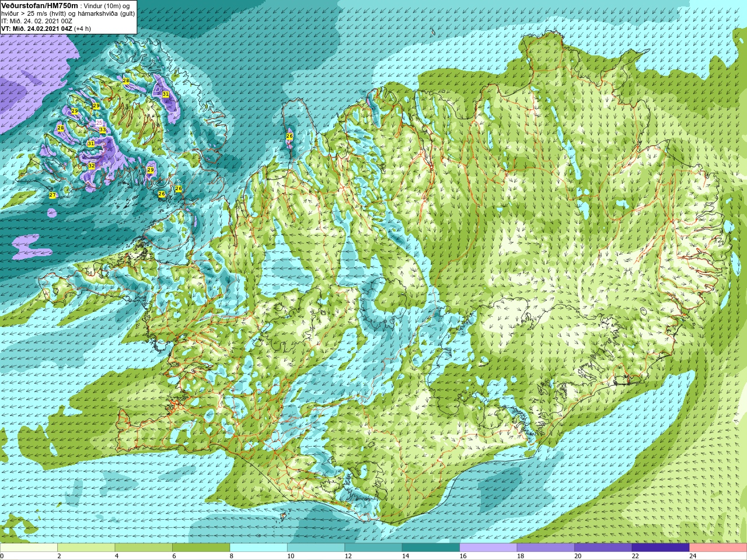Click the 4–6 m/s green legend swatch

click(x=144, y=548)
